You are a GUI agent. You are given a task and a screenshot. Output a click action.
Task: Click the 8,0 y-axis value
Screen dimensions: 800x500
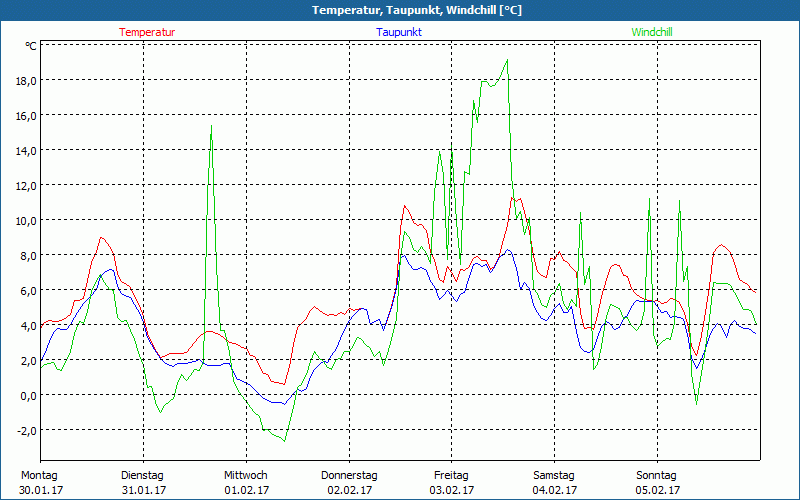pos(29,256)
